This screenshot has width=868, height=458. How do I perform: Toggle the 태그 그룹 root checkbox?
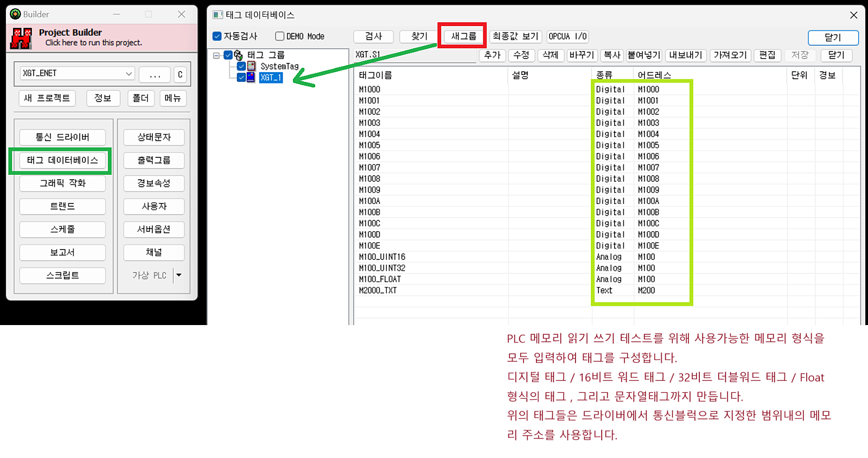[x=228, y=55]
